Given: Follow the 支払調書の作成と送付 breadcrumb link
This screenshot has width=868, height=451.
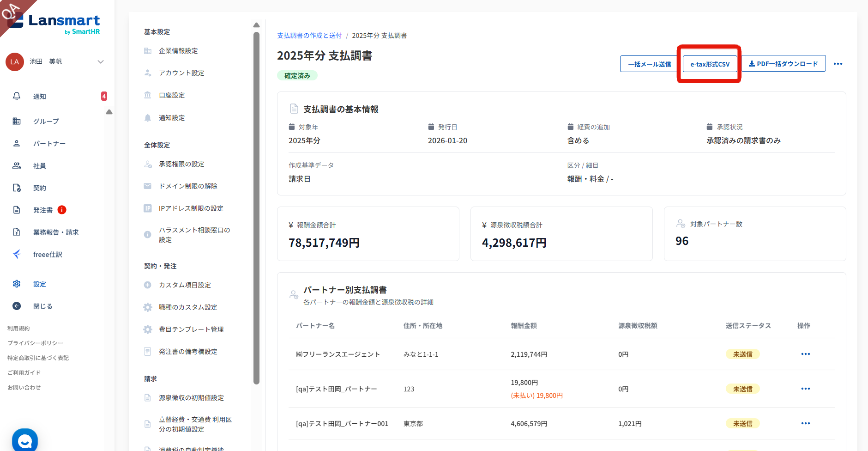Looking at the screenshot, I should [x=309, y=36].
